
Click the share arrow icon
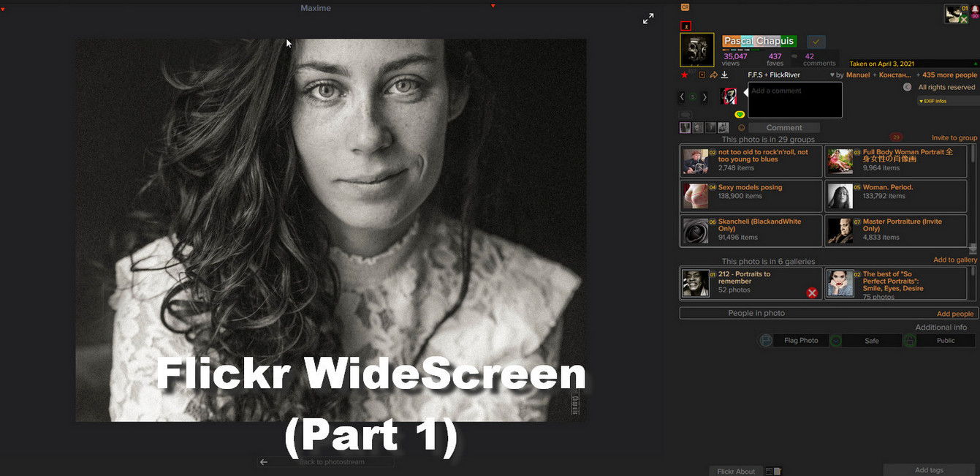pyautogui.click(x=714, y=75)
